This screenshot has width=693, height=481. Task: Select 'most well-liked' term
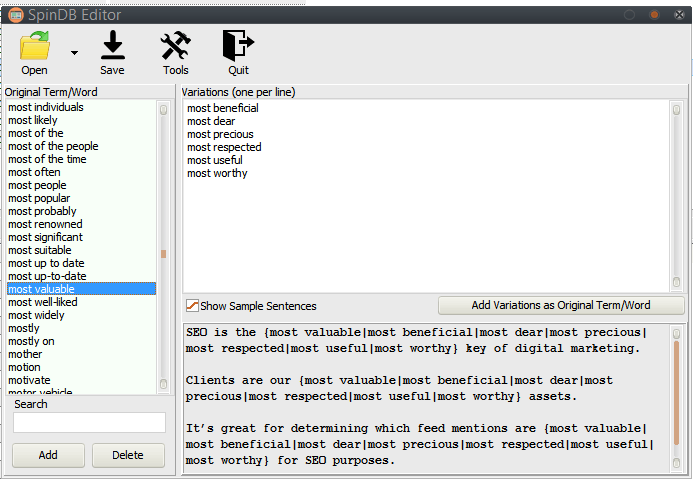[x=81, y=302]
